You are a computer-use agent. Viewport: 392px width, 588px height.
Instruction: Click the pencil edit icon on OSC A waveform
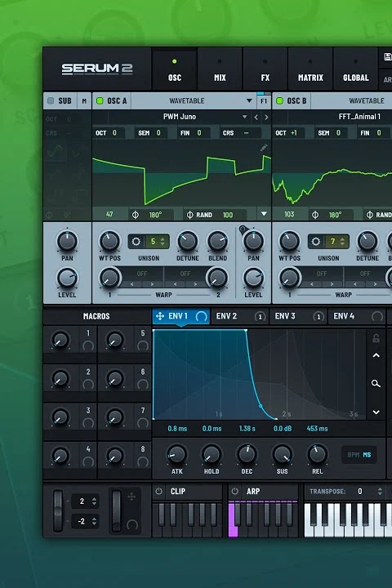coord(264,147)
